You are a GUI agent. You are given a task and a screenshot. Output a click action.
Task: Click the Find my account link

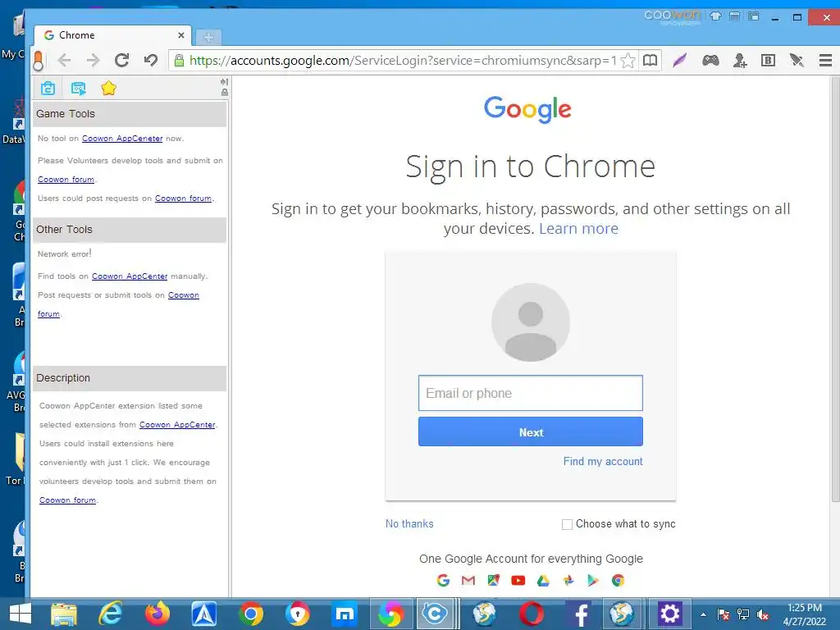pos(603,461)
